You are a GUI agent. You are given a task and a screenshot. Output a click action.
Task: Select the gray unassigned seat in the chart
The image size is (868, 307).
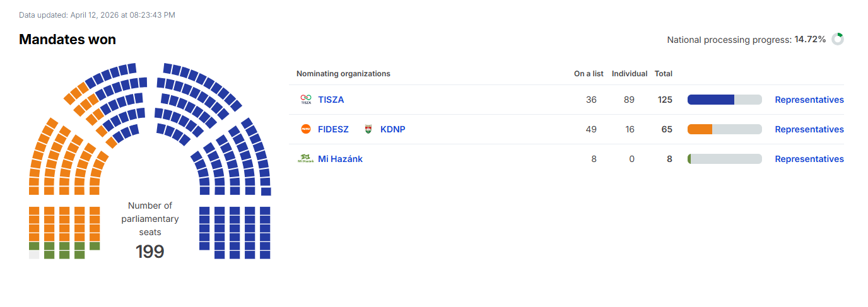[34, 255]
